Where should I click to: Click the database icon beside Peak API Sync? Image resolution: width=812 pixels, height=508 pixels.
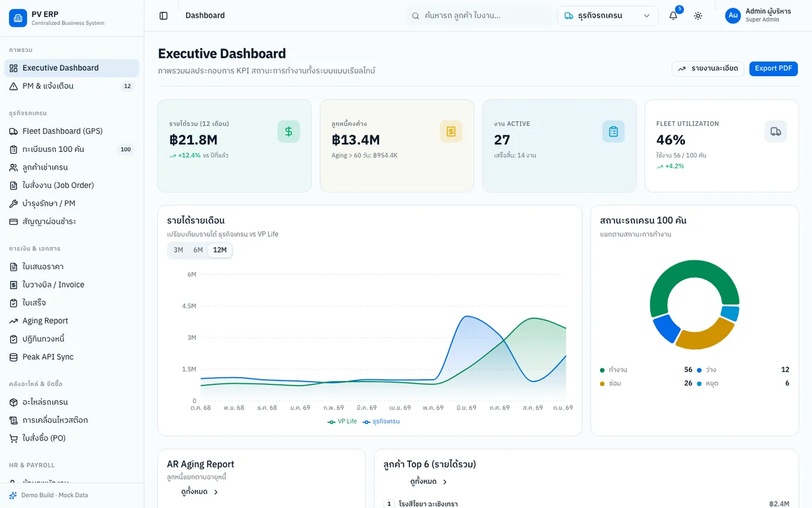13,358
